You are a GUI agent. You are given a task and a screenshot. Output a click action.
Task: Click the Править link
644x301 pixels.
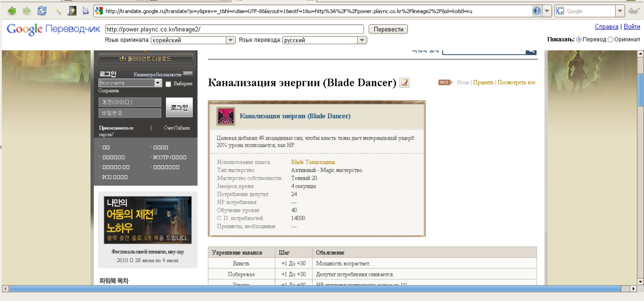point(483,82)
